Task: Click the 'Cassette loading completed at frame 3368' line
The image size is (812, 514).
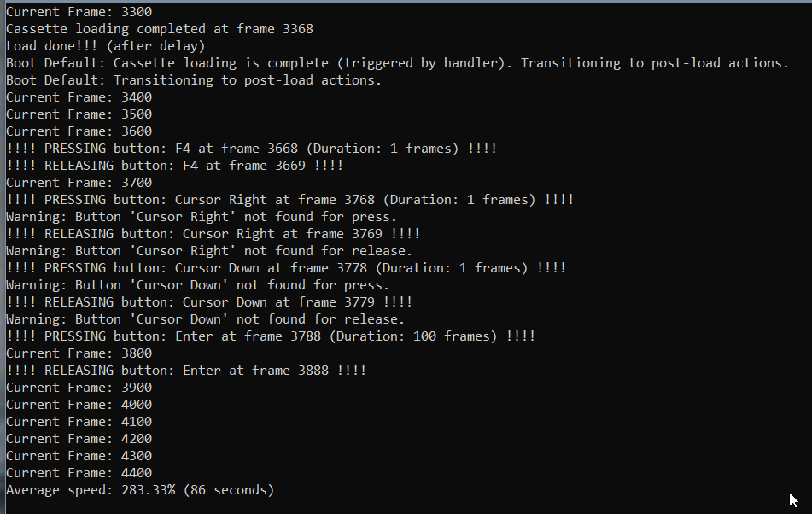Action: point(160,29)
